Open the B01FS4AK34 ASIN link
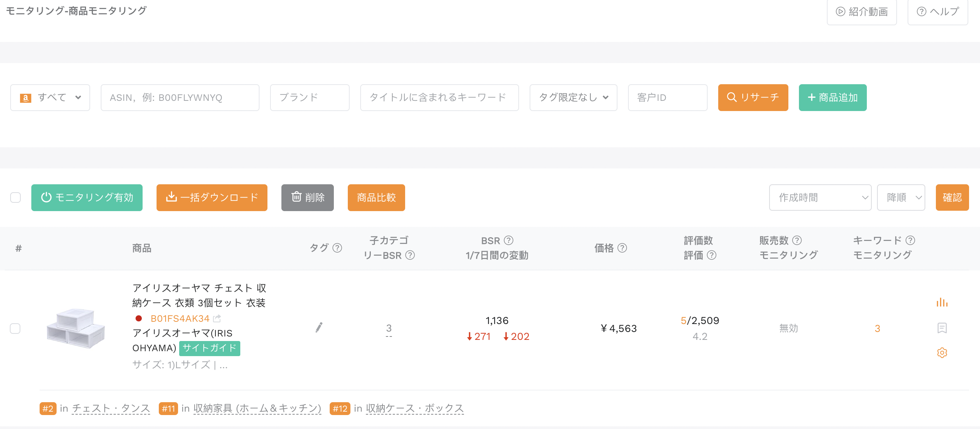This screenshot has width=980, height=429. pos(180,318)
